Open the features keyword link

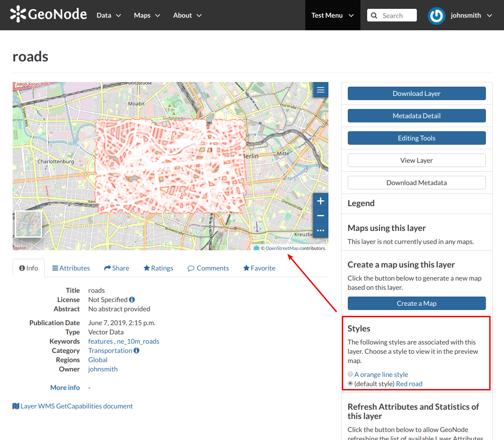point(101,342)
